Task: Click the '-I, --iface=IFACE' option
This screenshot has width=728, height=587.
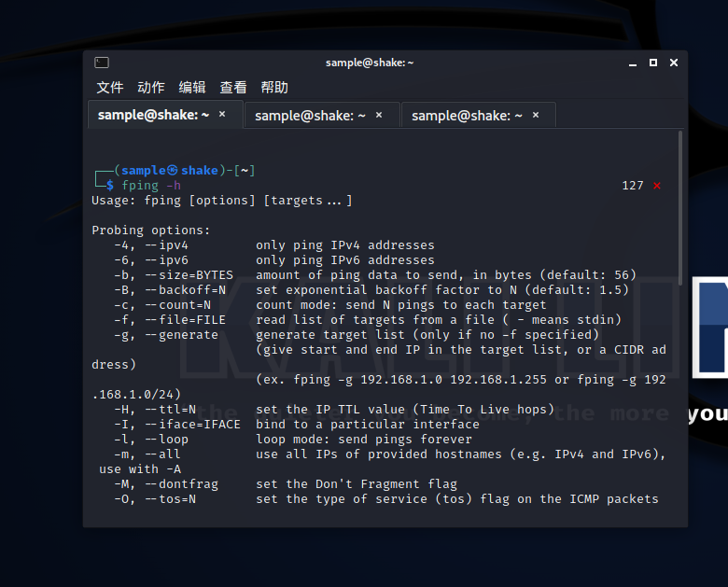Action: tap(177, 425)
